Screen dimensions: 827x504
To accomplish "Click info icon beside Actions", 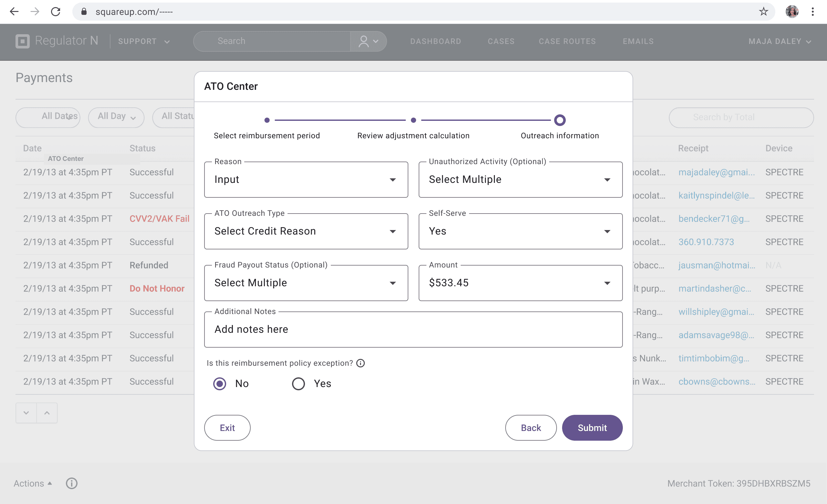I will coord(71,483).
